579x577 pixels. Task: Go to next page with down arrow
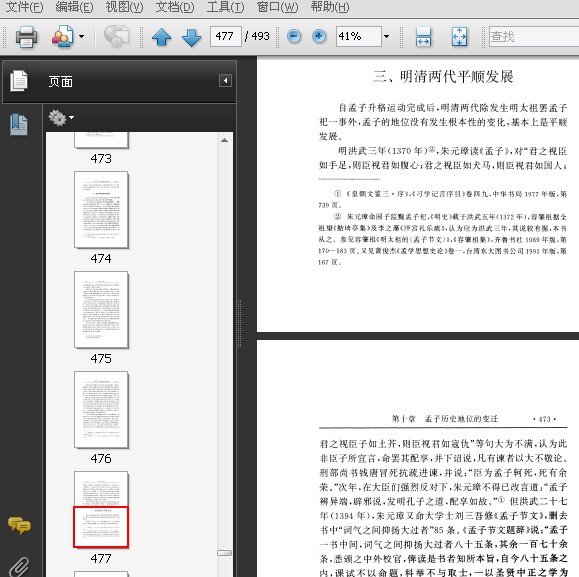click(x=191, y=37)
